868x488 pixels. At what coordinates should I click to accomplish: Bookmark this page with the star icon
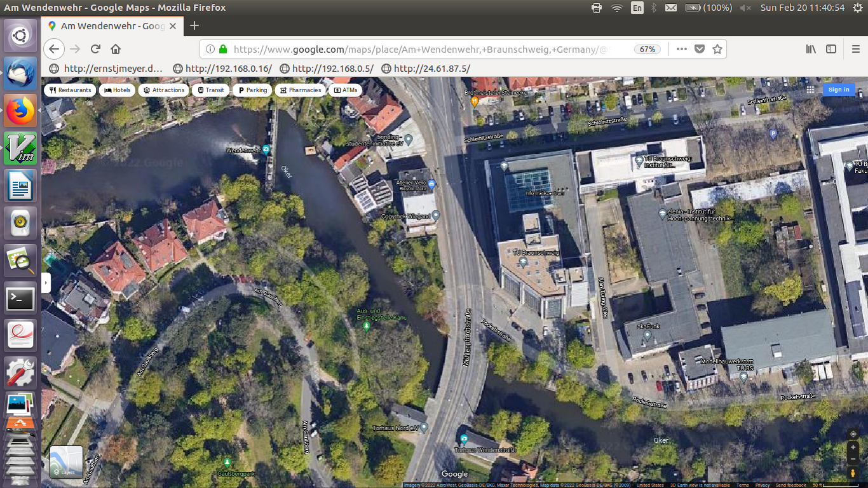717,49
